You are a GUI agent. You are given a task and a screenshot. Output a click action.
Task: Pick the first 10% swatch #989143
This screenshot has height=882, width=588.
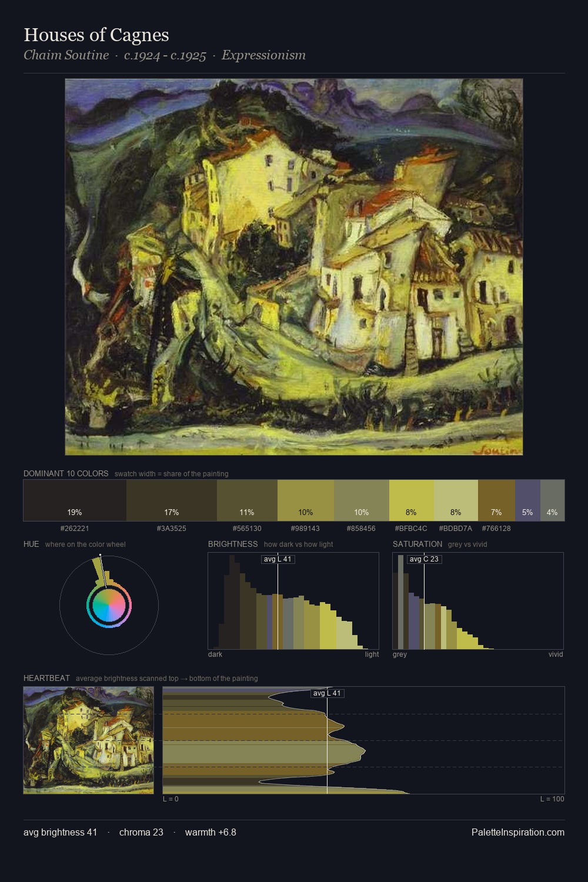coord(306,500)
